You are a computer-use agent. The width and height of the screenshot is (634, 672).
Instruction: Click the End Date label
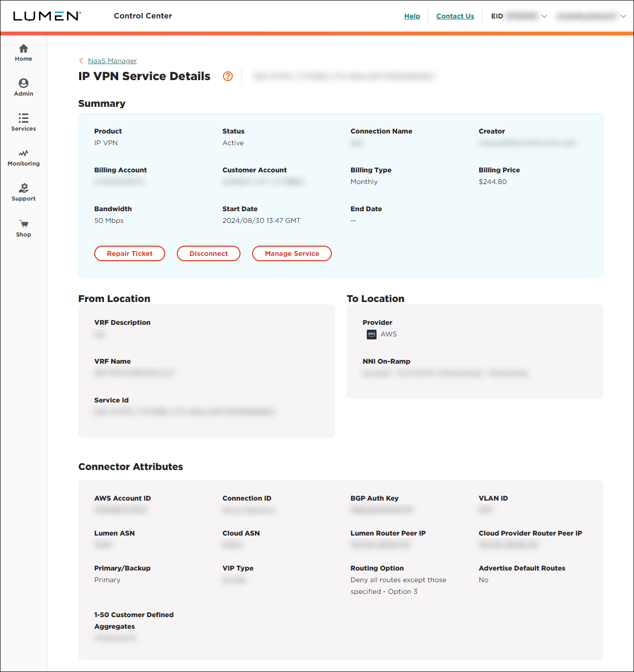pyautogui.click(x=366, y=209)
